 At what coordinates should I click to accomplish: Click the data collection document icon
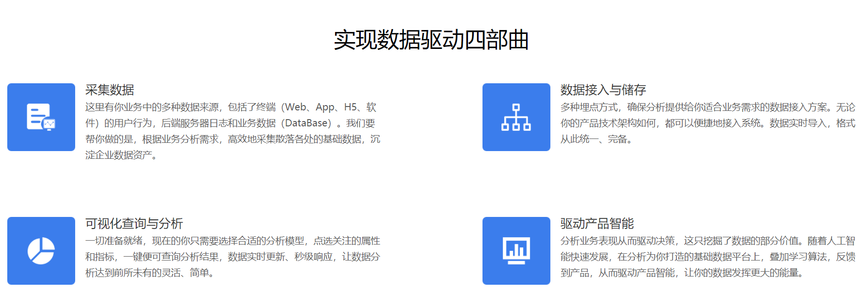41,117
